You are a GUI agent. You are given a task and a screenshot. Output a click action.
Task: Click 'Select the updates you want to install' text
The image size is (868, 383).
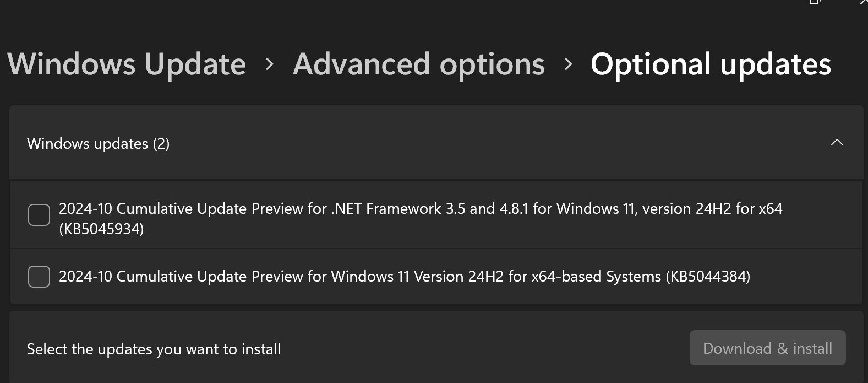[x=154, y=349]
